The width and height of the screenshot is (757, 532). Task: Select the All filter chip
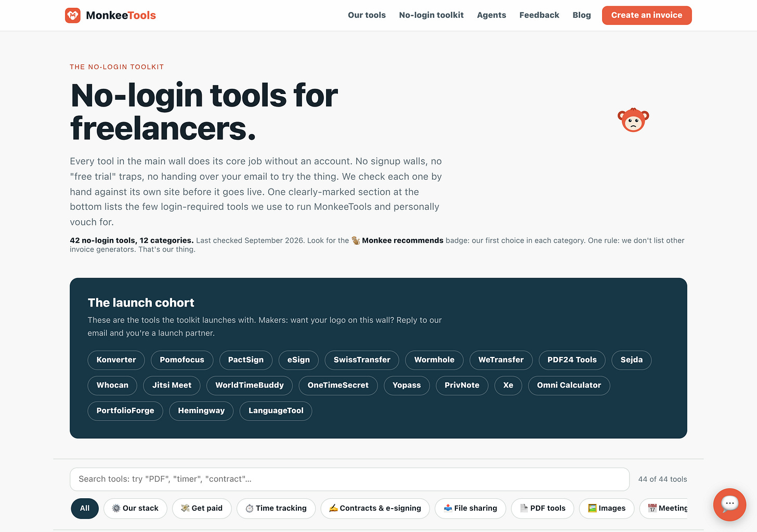pyautogui.click(x=85, y=508)
